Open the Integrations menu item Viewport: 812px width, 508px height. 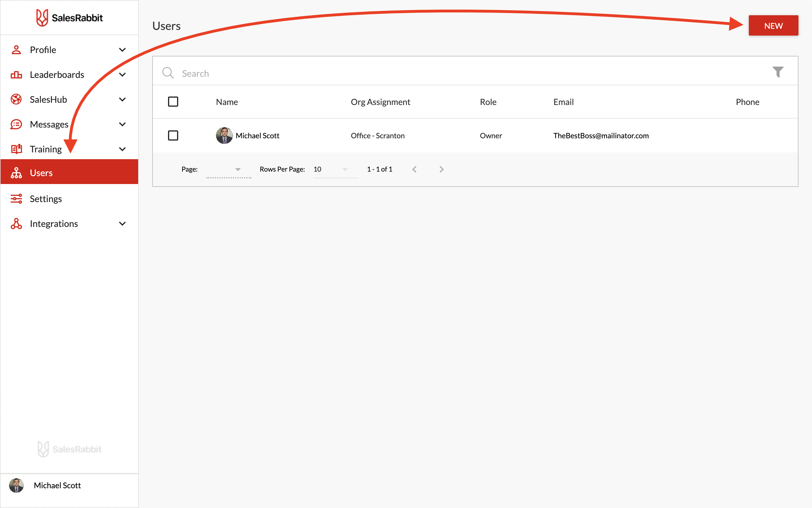(69, 224)
